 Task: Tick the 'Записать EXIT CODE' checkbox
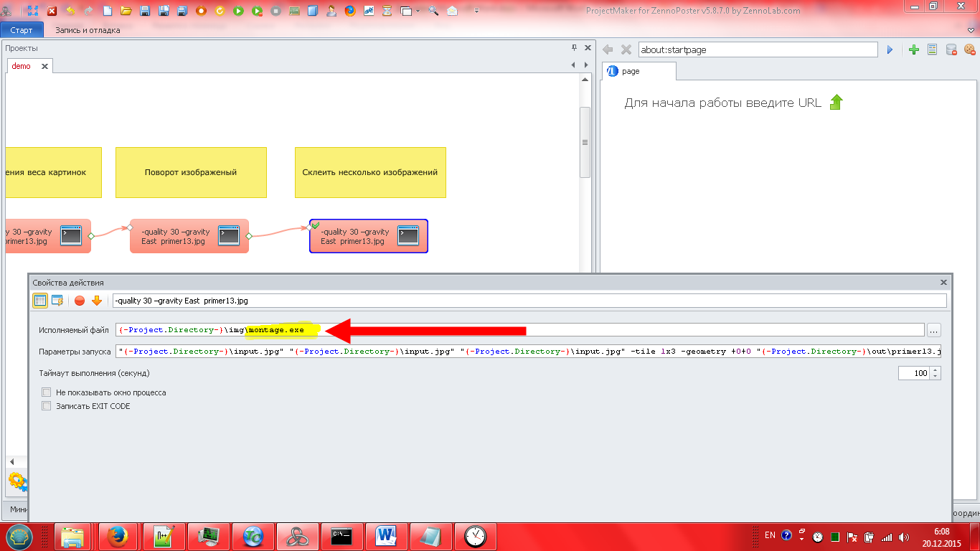[47, 406]
